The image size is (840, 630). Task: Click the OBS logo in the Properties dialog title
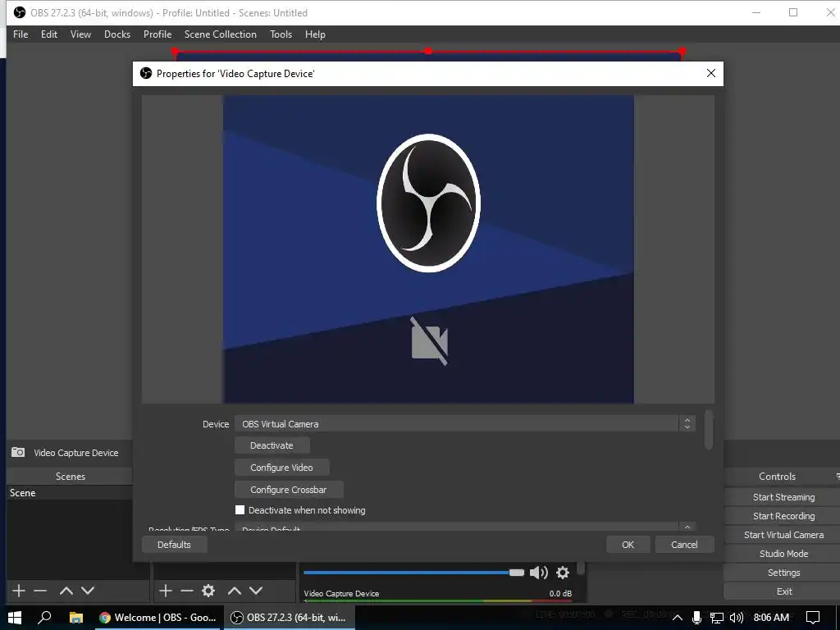(146, 73)
